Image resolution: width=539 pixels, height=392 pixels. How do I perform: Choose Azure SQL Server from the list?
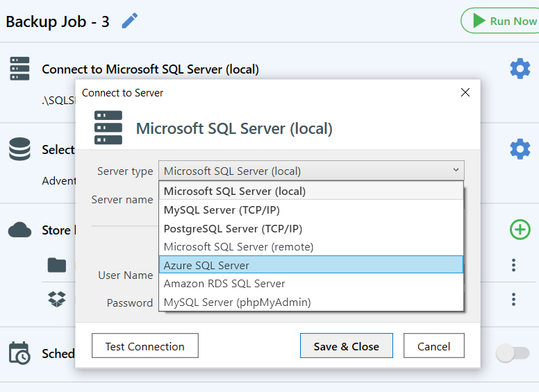point(311,264)
